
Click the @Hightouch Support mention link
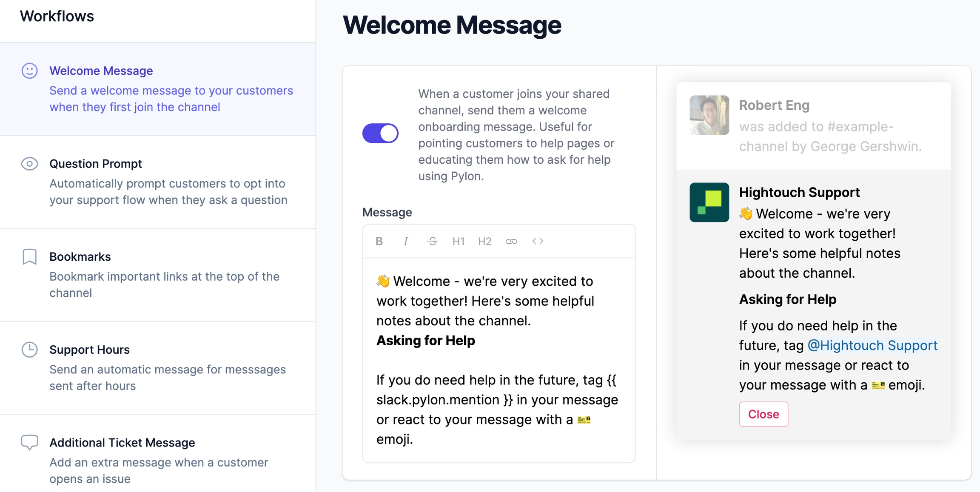tap(872, 345)
